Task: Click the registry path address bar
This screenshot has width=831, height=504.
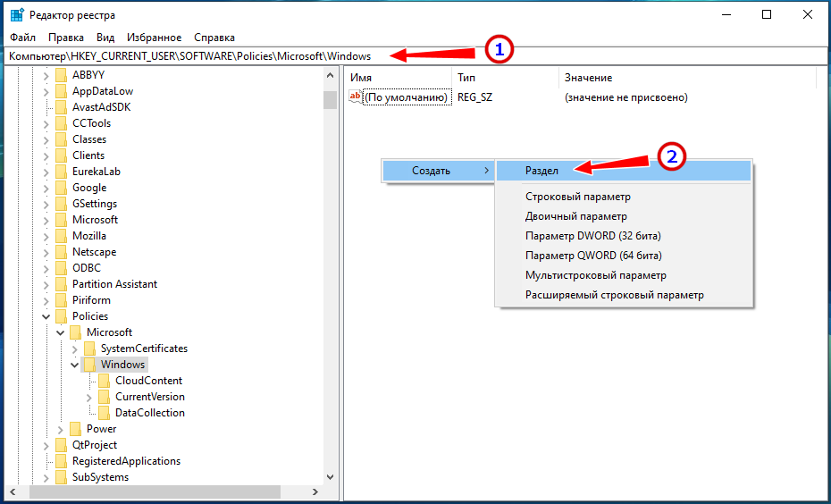Action: point(415,56)
